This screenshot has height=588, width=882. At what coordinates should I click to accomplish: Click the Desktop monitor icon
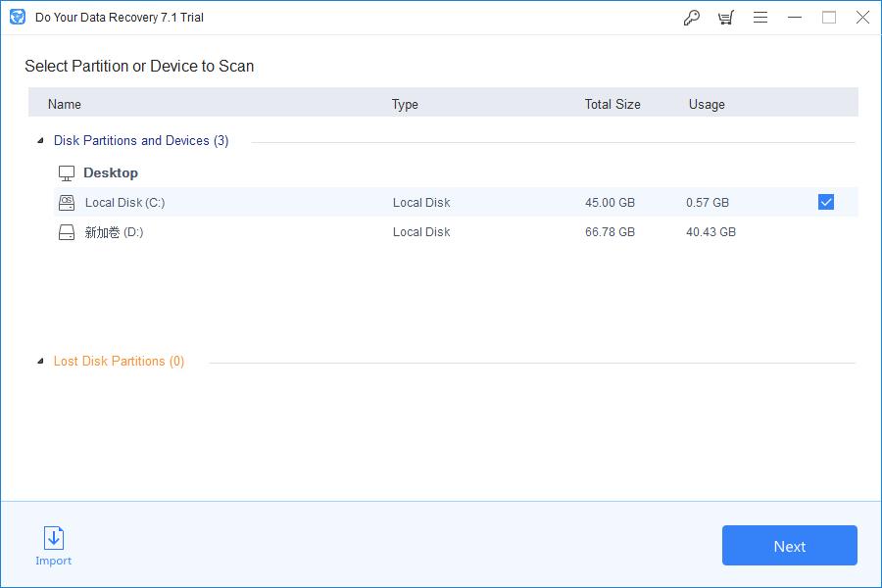click(67, 173)
